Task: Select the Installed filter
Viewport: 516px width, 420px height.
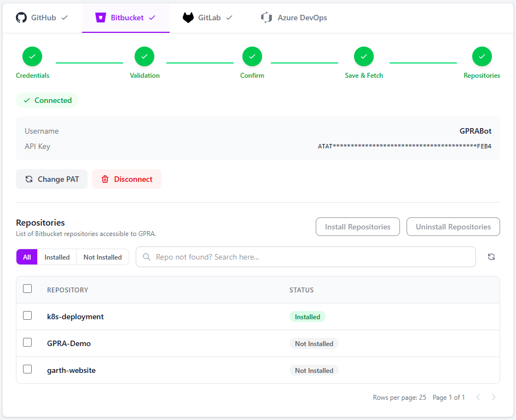Action: click(56, 257)
